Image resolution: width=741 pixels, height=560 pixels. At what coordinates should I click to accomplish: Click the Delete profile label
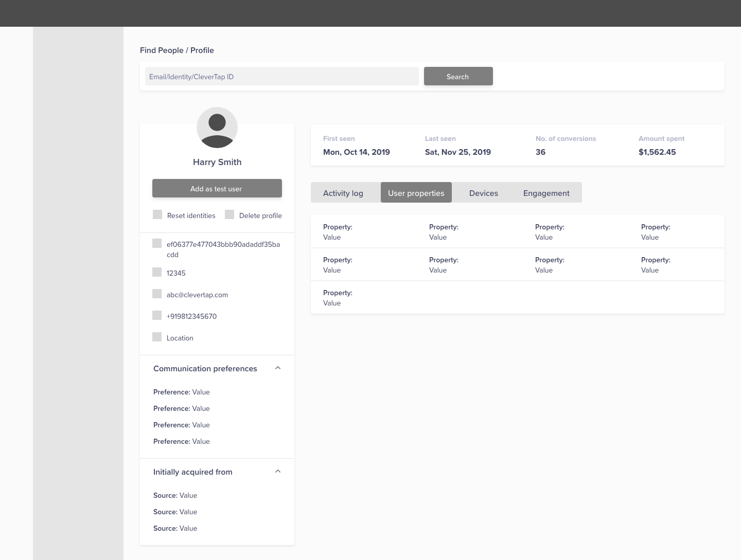click(x=260, y=215)
